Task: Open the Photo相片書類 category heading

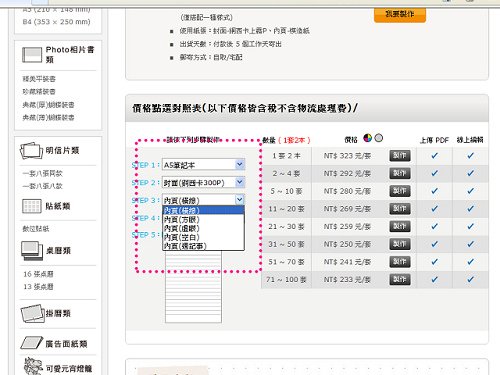Action: click(70, 54)
